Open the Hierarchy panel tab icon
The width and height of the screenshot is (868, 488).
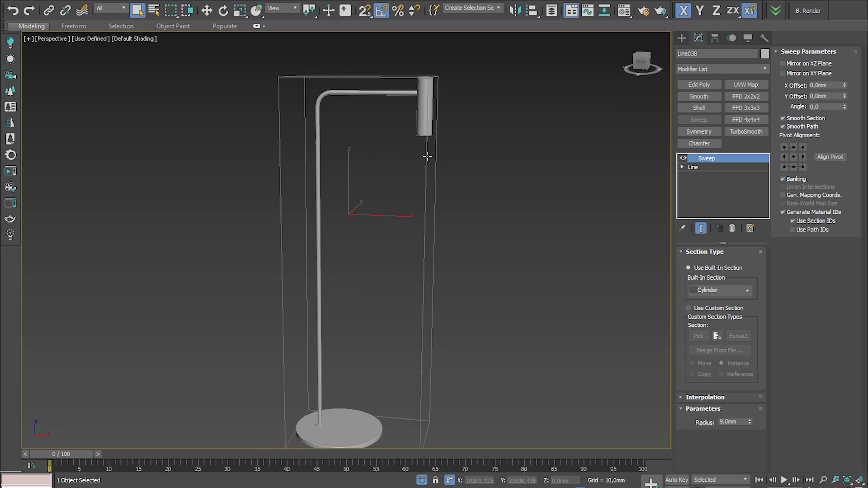pos(715,38)
